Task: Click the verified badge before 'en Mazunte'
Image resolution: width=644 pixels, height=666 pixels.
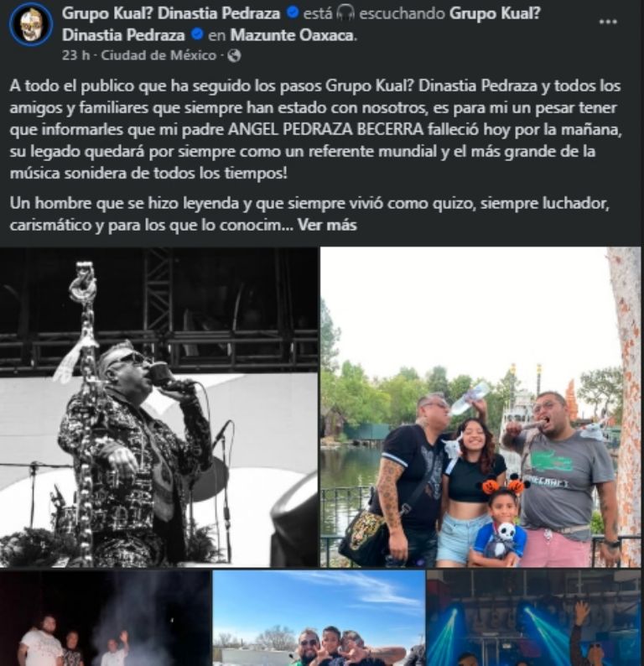Action: tap(197, 34)
